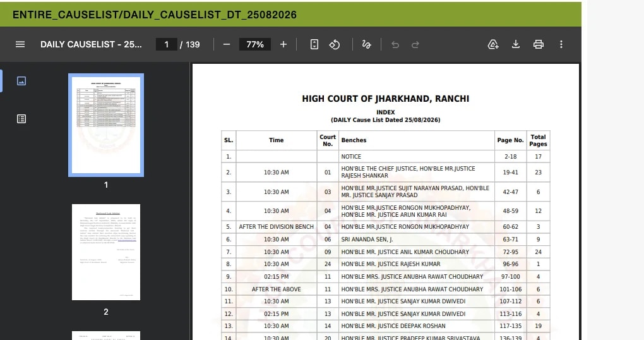Image resolution: width=644 pixels, height=340 pixels.
Task: Click JUSTICE ANIL KUMAR CHOUDHARY entry
Action: pos(417,252)
